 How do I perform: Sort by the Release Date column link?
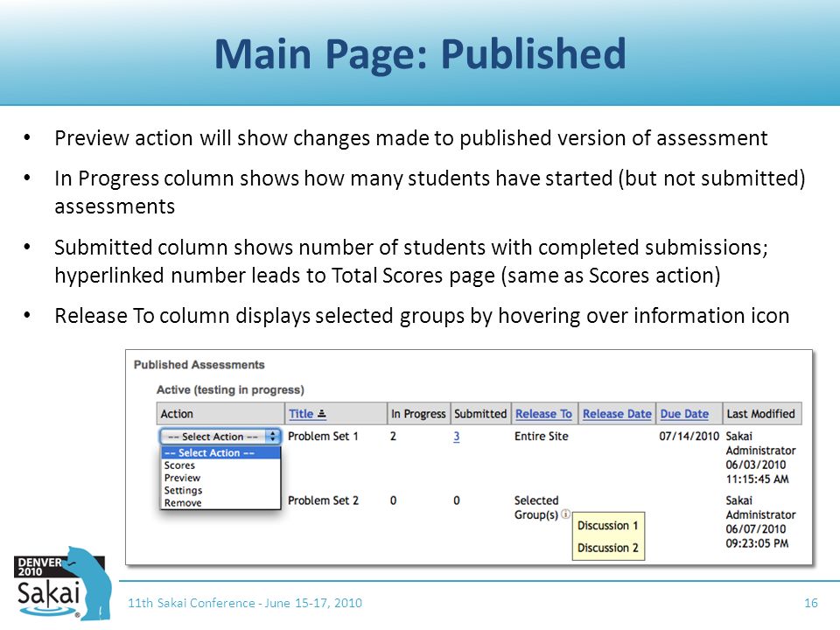tap(617, 414)
